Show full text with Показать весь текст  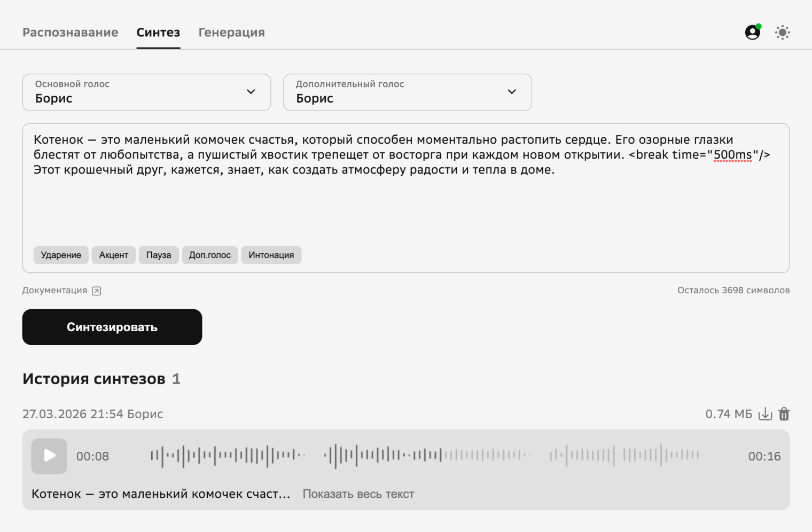pyautogui.click(x=358, y=494)
